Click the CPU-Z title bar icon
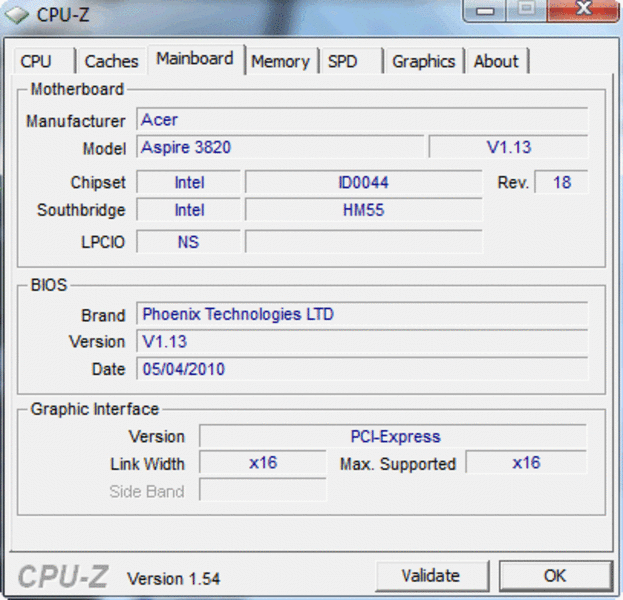 pyautogui.click(x=16, y=15)
